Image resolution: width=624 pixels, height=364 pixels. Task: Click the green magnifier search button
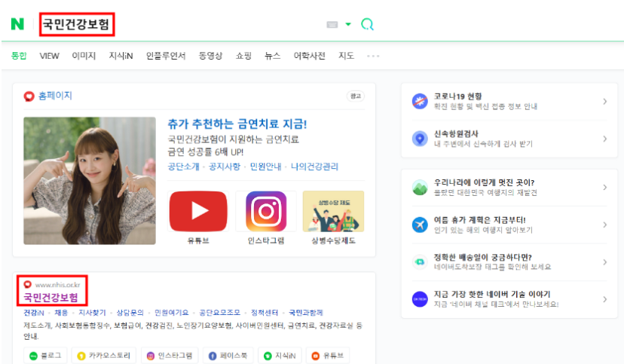click(367, 24)
